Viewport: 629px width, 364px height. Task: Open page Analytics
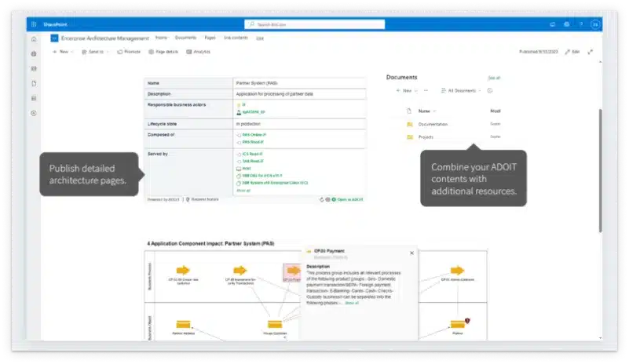click(x=198, y=52)
